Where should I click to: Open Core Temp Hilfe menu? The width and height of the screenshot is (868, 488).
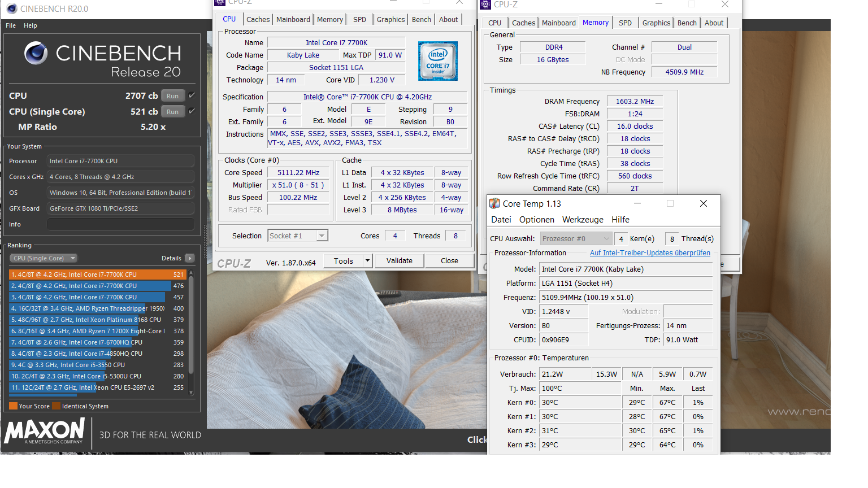[x=620, y=220]
